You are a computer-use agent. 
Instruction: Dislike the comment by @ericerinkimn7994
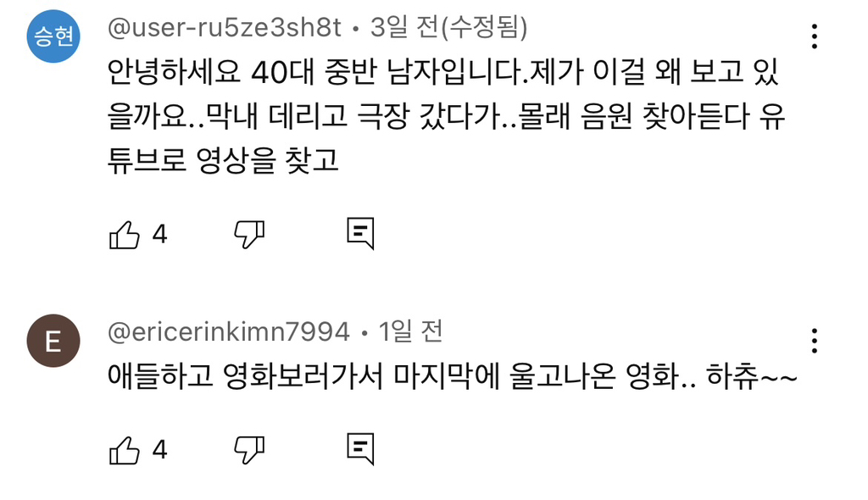[249, 450]
